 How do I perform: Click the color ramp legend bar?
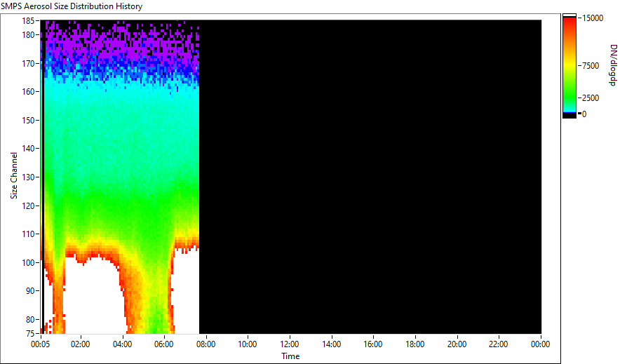coord(570,67)
